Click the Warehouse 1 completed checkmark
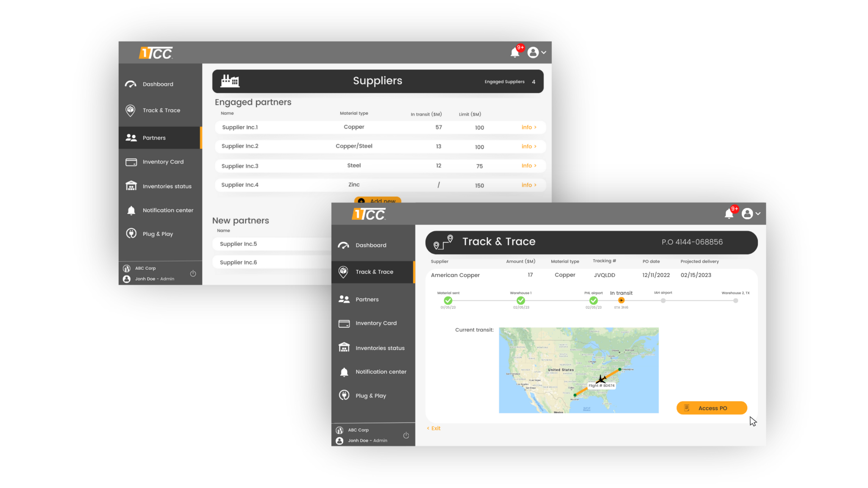This screenshot has height=488, width=868. [520, 300]
